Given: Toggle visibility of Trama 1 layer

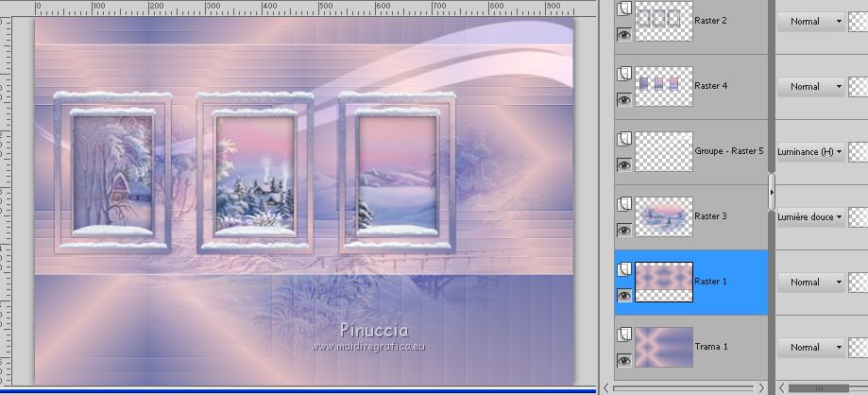Looking at the screenshot, I should (x=624, y=361).
